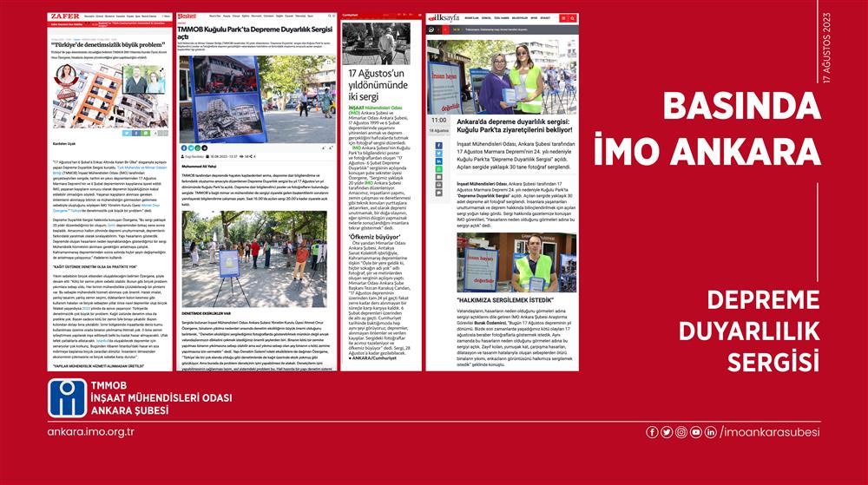The width and height of the screenshot is (868, 485).
Task: Open the "17 Ağustos'un yıldönümünde iki sergi" headline
Action: (x=378, y=85)
